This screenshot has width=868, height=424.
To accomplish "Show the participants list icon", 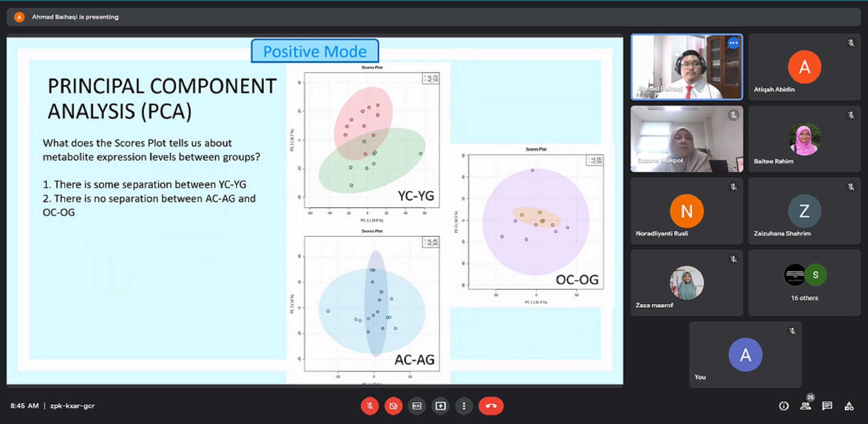I will click(805, 406).
